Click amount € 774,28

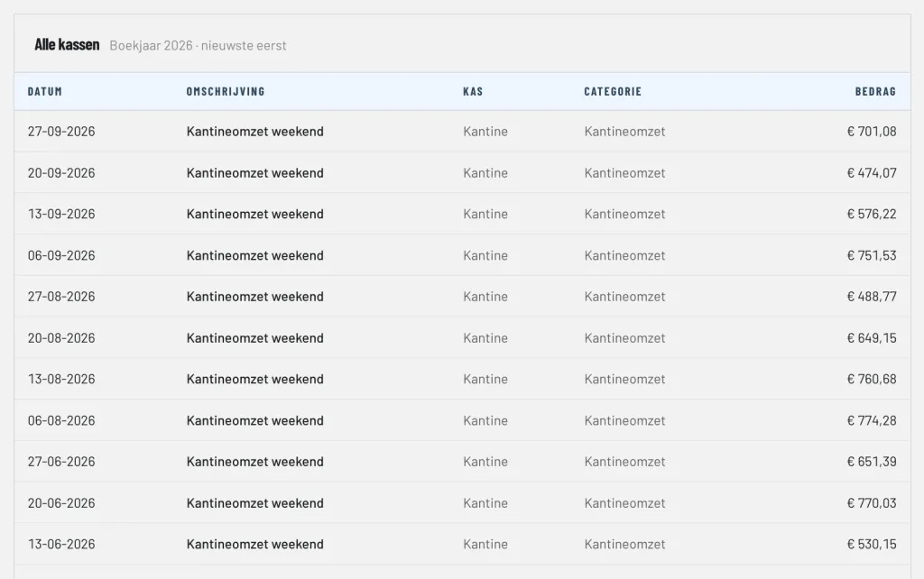point(872,420)
